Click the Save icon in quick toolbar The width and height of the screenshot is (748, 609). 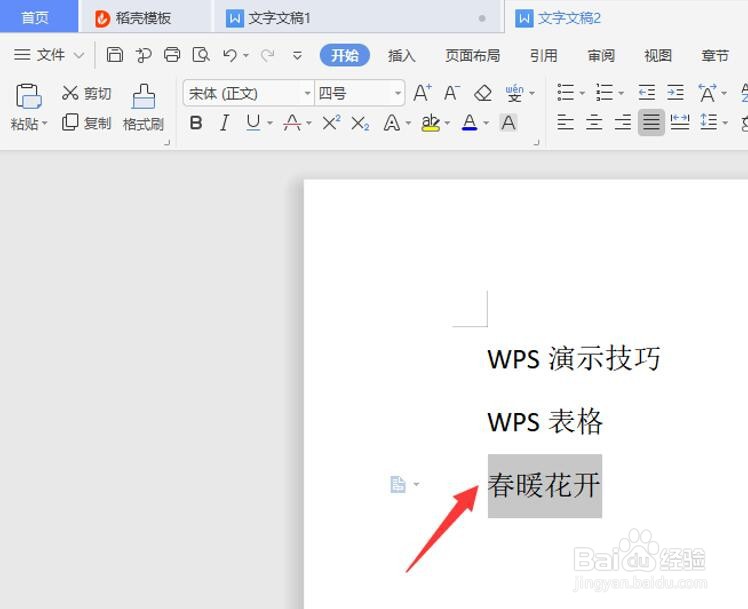point(114,55)
